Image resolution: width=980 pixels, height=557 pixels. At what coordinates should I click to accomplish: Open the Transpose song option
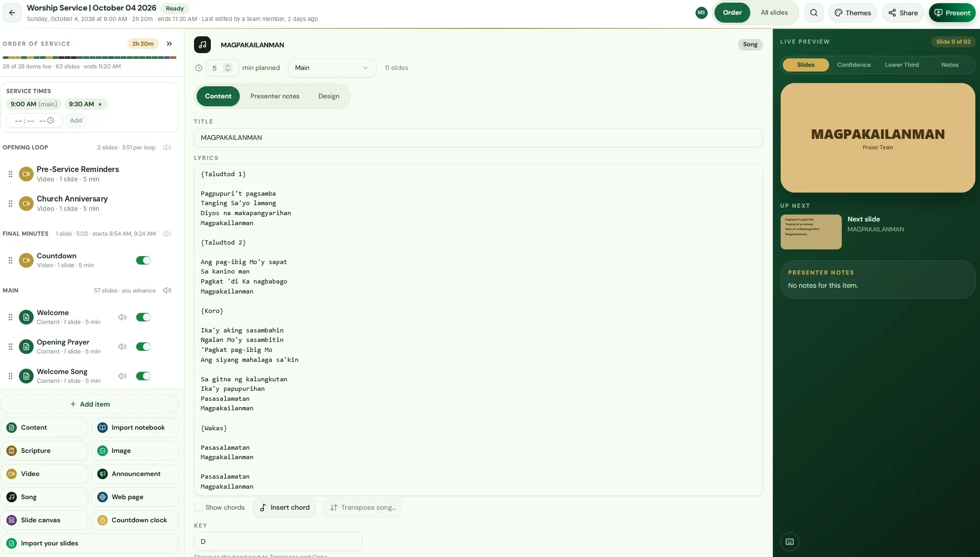click(x=363, y=508)
